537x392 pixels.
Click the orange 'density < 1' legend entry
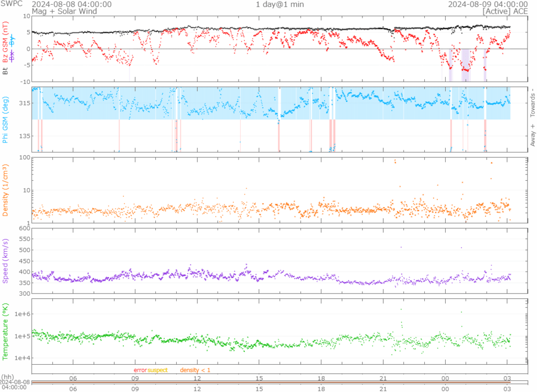pyautogui.click(x=195, y=371)
